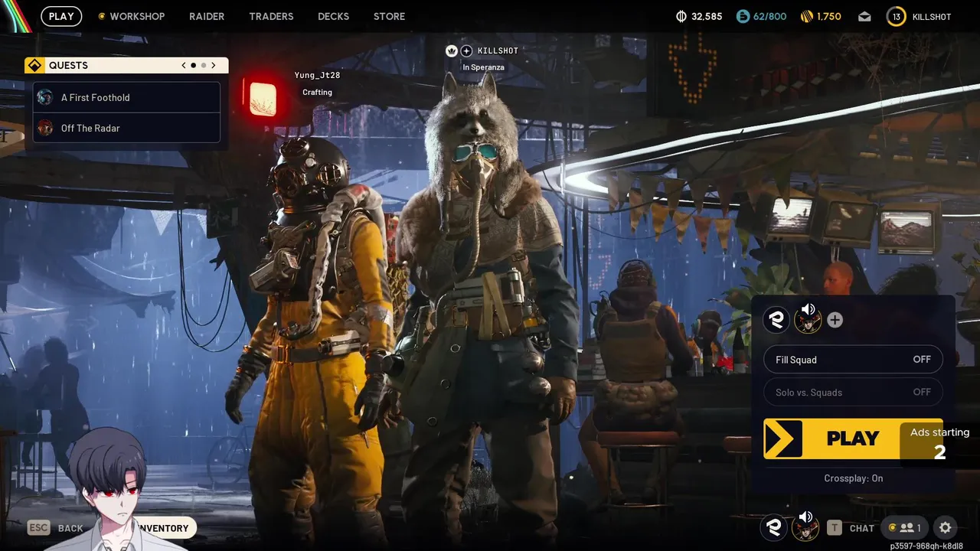This screenshot has width=980, height=551.
Task: Click the yellow striped token icon beside 1,750
Action: coord(806,16)
